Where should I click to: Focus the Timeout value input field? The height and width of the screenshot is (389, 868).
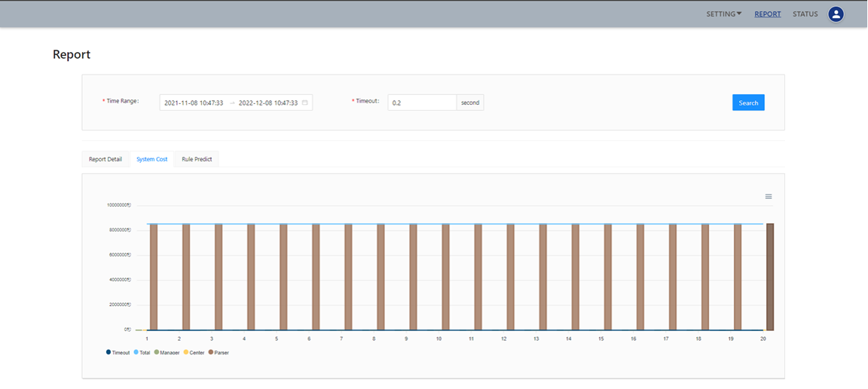422,103
